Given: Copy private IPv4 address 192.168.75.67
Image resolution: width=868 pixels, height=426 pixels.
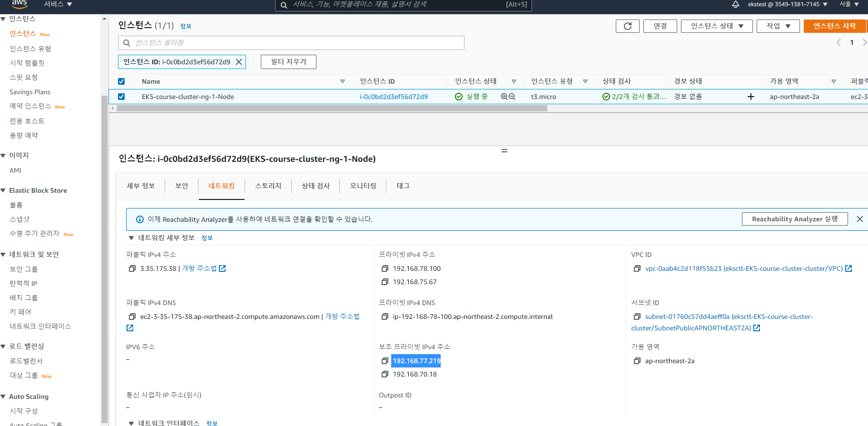Looking at the screenshot, I should 385,282.
